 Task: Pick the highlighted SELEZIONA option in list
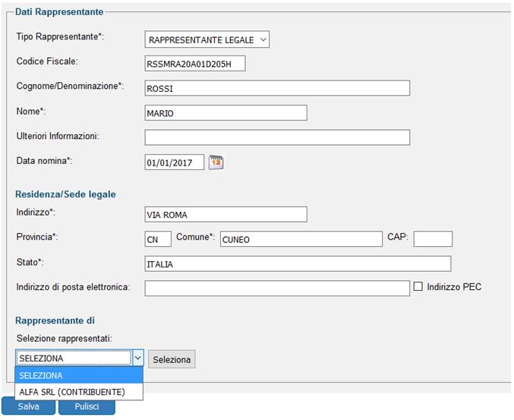point(79,375)
